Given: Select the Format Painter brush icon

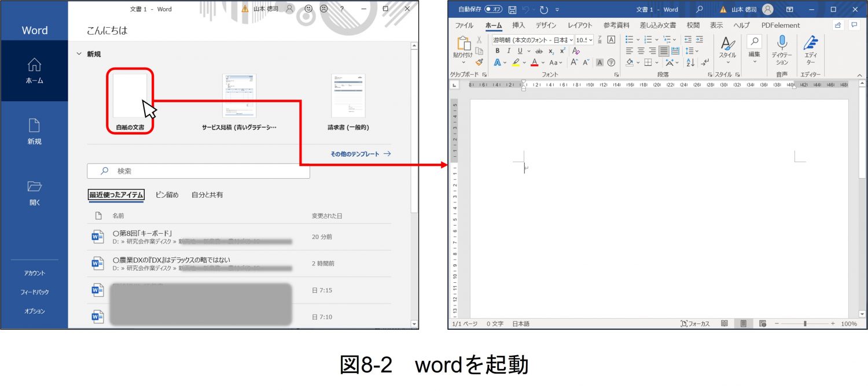Looking at the screenshot, I should [479, 62].
